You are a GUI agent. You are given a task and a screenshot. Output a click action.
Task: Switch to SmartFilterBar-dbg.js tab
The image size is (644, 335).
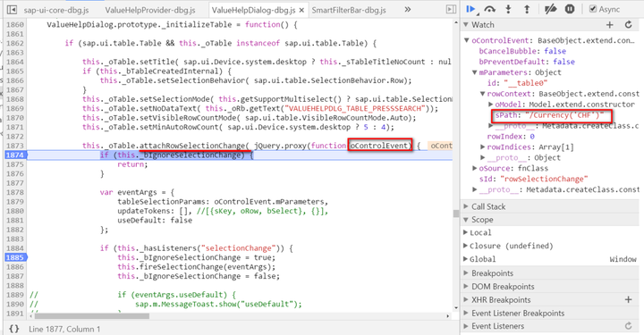pyautogui.click(x=349, y=10)
